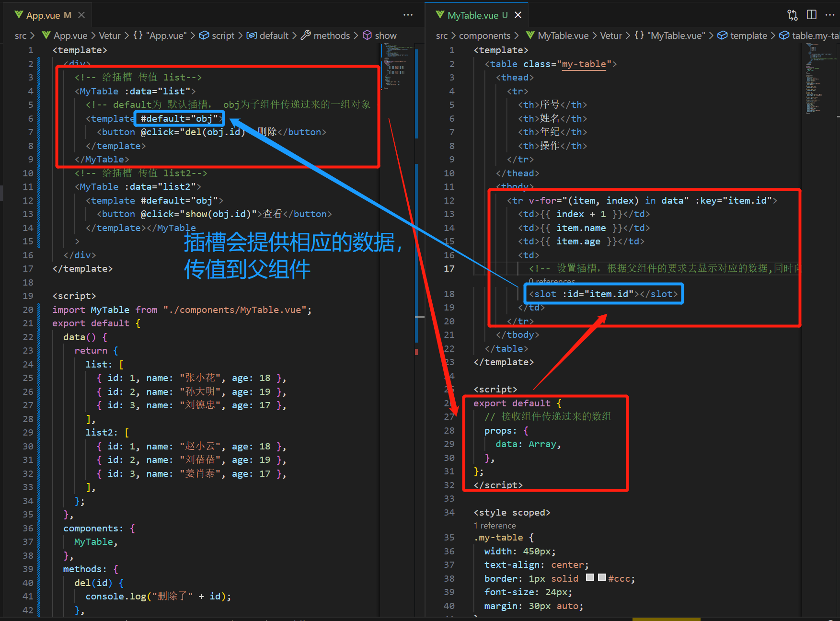Image resolution: width=840 pixels, height=621 pixels.
Task: Open the '1 reference' CodeLens above .my-table
Action: pos(495,526)
